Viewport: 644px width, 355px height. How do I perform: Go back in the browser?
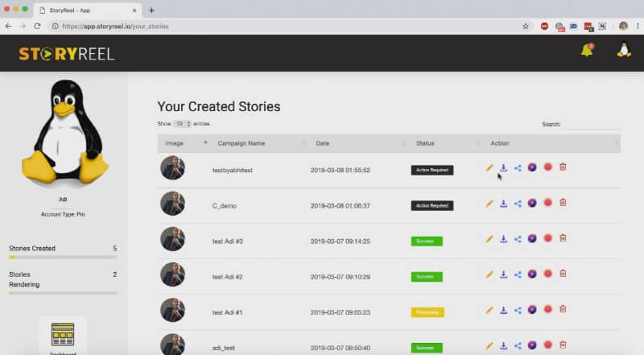click(x=8, y=26)
